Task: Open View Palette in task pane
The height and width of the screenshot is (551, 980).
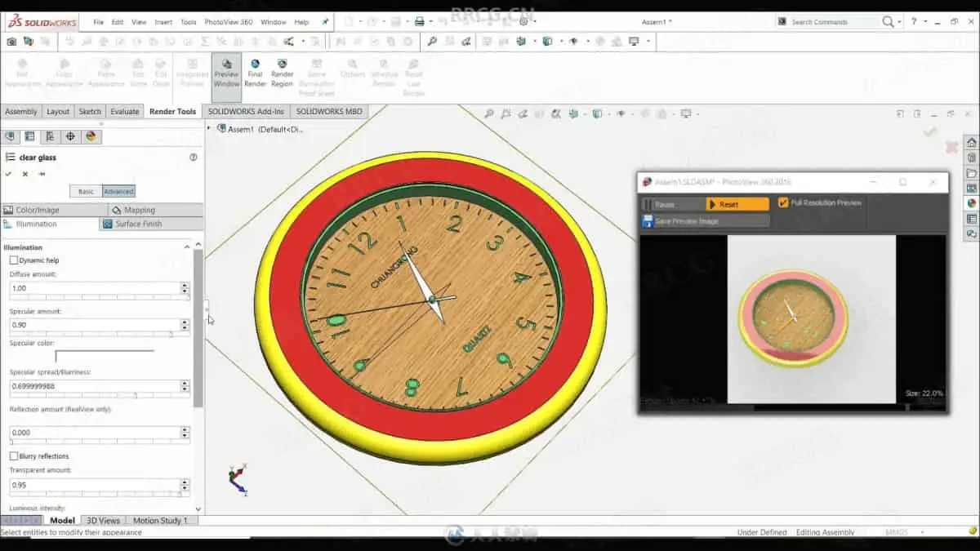Action: coord(971,188)
